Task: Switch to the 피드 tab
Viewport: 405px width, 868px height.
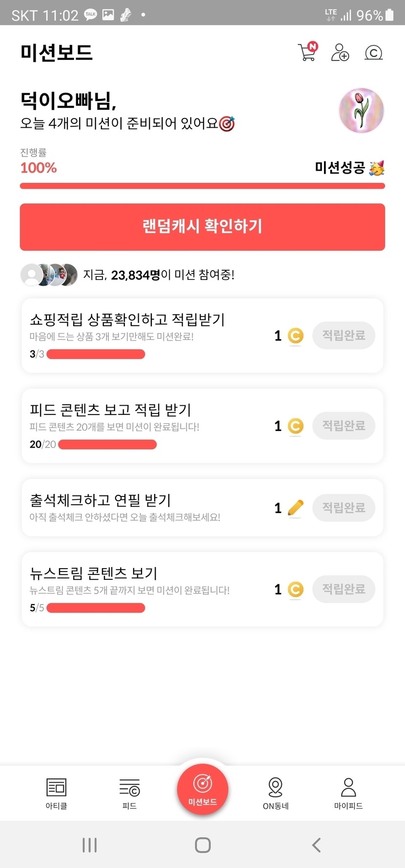Action: point(129,793)
